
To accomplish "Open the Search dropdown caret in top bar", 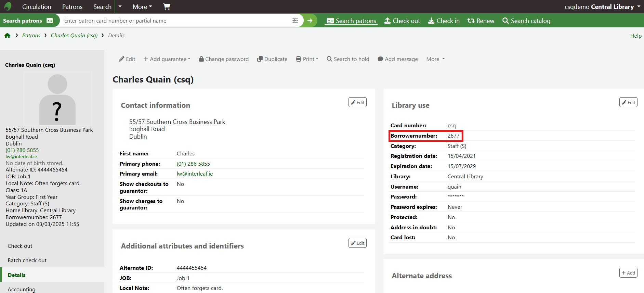I will (120, 7).
